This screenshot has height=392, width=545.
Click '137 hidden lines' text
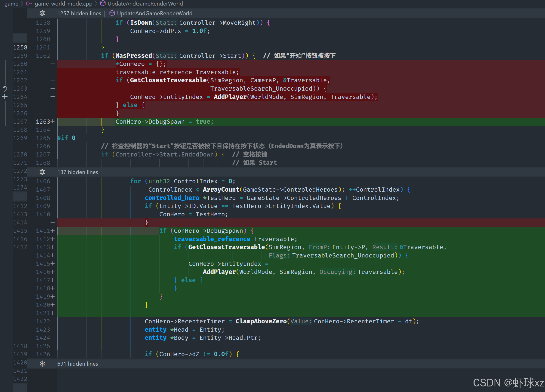pyautogui.click(x=78, y=172)
